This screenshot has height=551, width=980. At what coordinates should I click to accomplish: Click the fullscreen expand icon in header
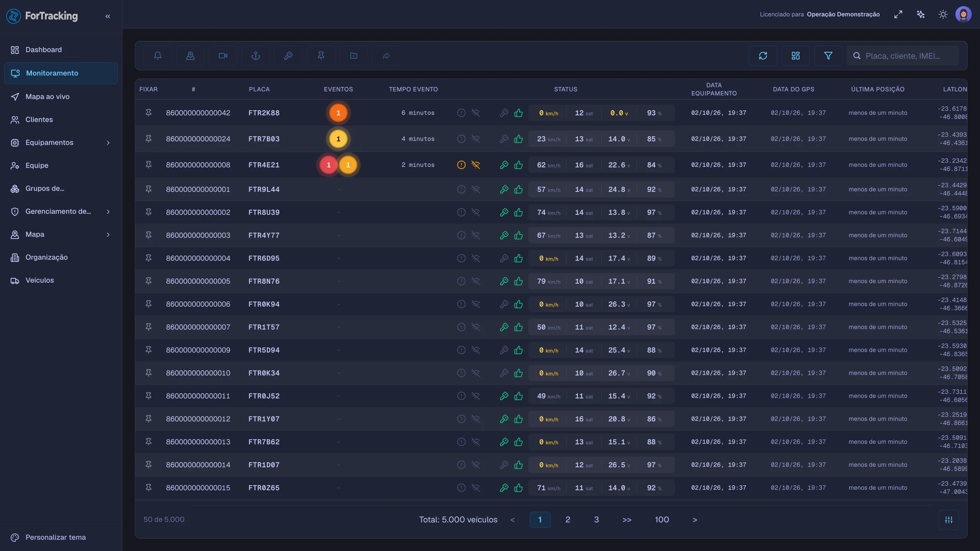(898, 15)
